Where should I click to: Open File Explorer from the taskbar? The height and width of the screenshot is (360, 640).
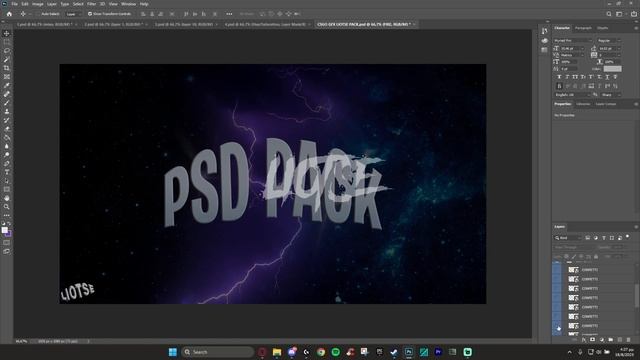click(x=277, y=352)
